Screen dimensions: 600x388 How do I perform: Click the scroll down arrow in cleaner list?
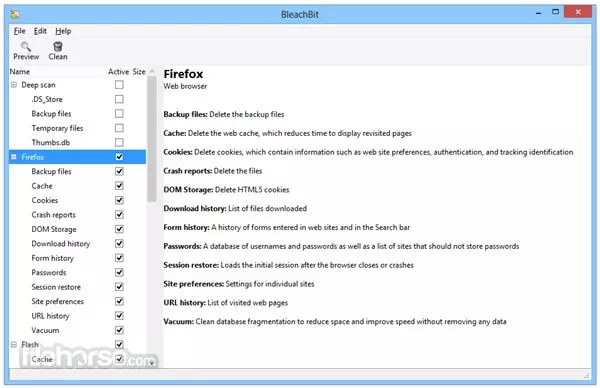point(152,362)
